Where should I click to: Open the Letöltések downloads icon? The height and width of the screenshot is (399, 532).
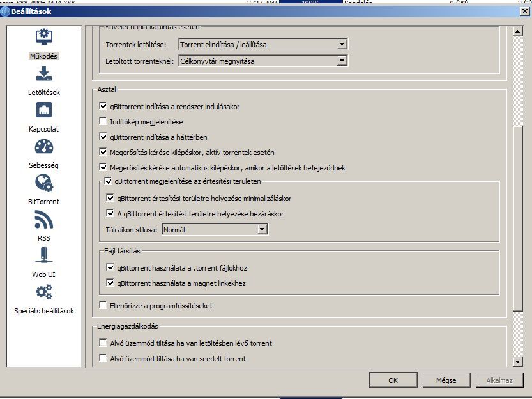44,73
